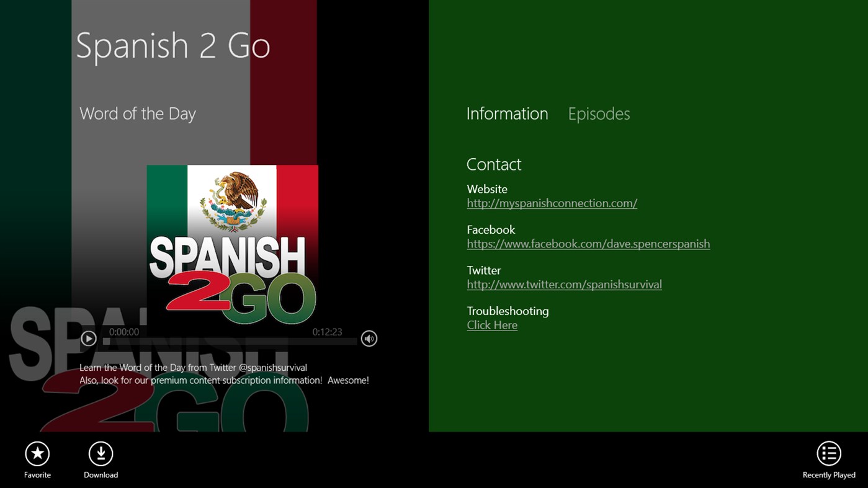Open the Facebook page for dave.spencerspanish
The image size is (868, 488).
[x=588, y=244]
